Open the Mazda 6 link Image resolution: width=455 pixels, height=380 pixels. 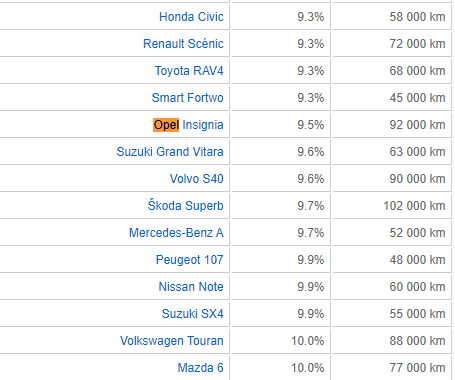[200, 368]
